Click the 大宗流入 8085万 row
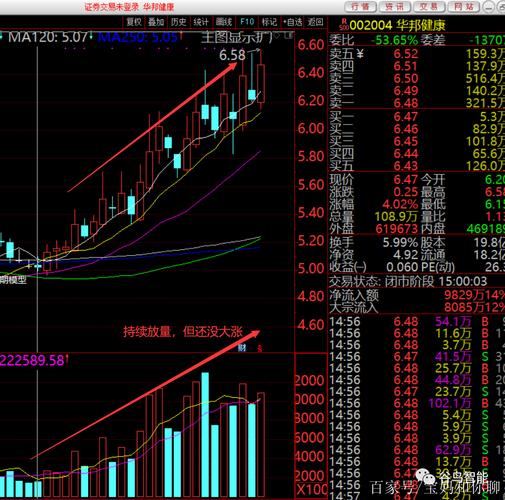The width and height of the screenshot is (505, 500). coord(417,307)
